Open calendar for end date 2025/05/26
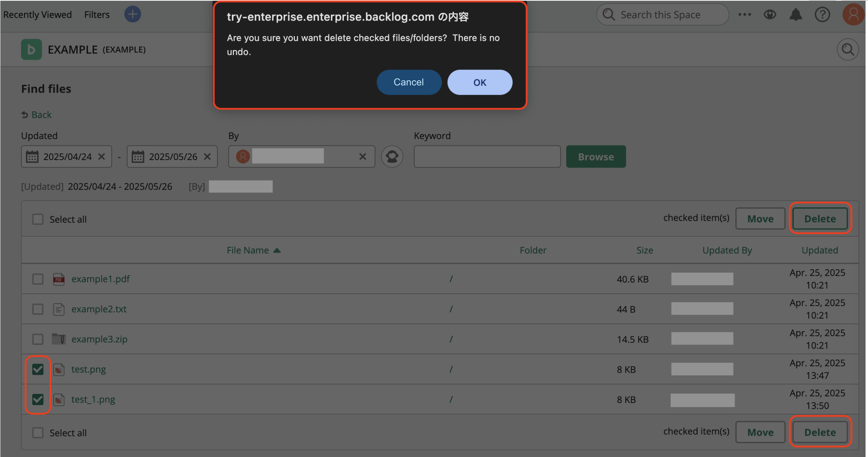Viewport: 868px width, 457px height. pyautogui.click(x=138, y=157)
